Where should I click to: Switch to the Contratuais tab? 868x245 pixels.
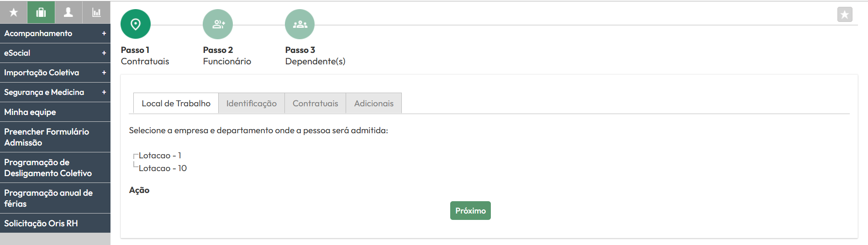click(316, 103)
